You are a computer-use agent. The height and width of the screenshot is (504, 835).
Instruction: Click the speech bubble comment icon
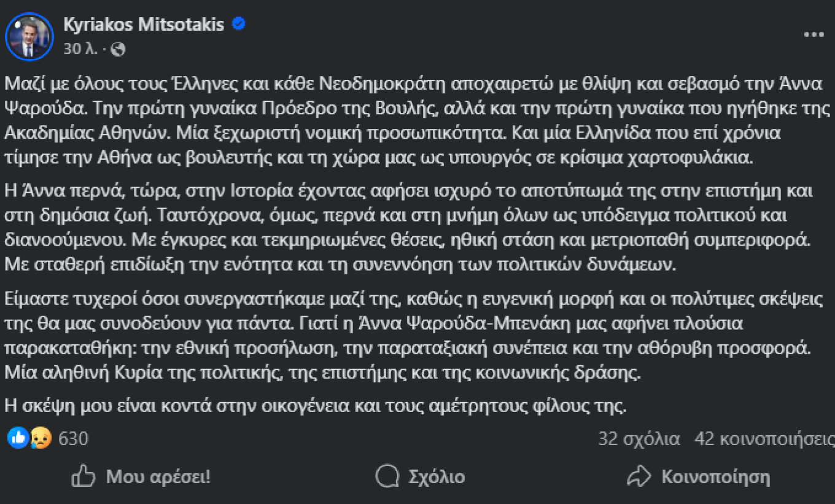(x=388, y=476)
